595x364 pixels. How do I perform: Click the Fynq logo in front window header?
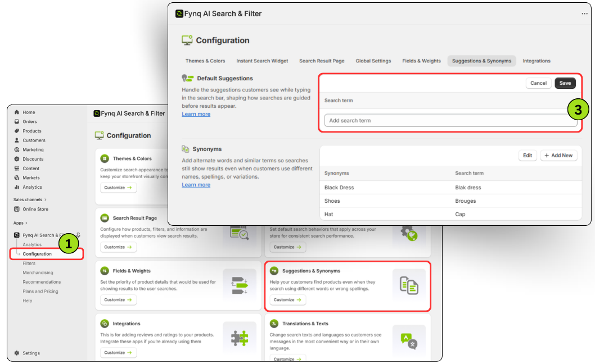(179, 13)
